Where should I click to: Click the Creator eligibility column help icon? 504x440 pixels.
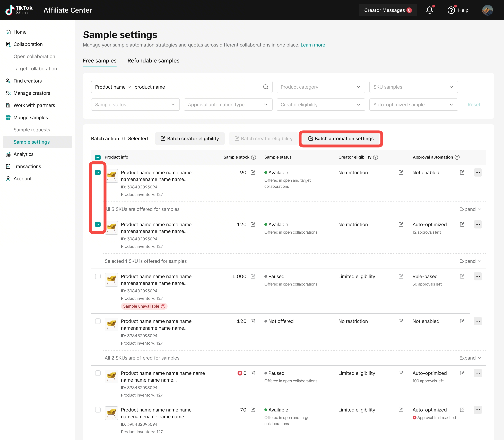tap(376, 157)
